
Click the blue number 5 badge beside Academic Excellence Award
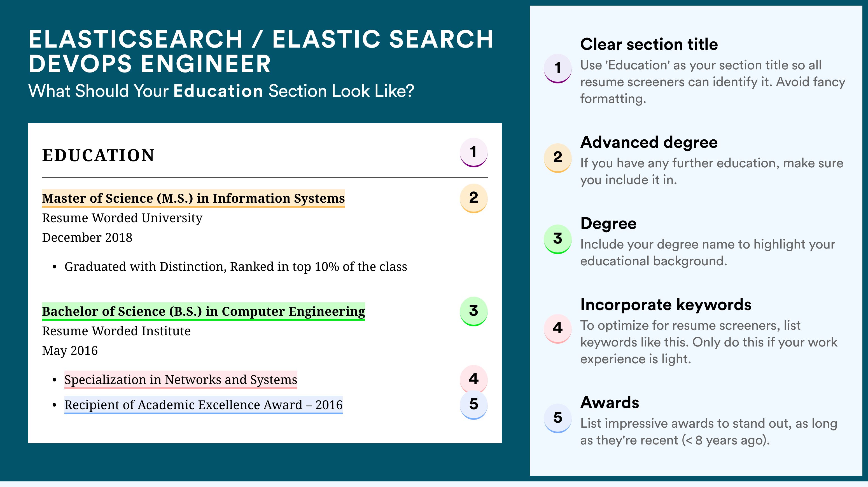coord(473,405)
